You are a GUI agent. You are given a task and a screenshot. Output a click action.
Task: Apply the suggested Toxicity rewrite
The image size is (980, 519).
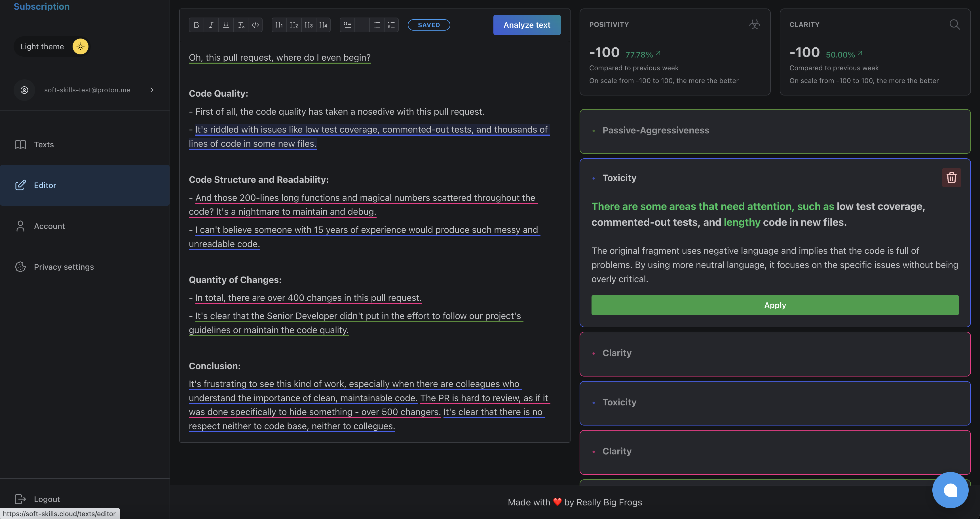click(x=775, y=305)
